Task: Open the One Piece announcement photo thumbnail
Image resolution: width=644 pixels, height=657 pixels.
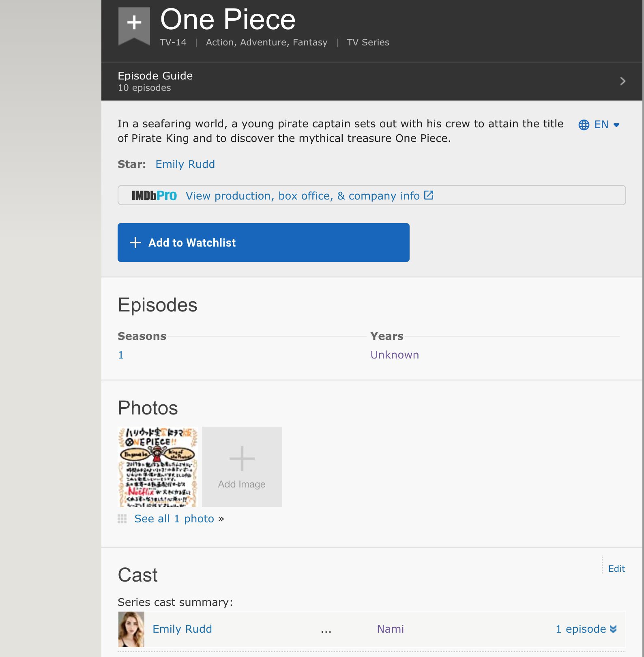Action: click(158, 466)
